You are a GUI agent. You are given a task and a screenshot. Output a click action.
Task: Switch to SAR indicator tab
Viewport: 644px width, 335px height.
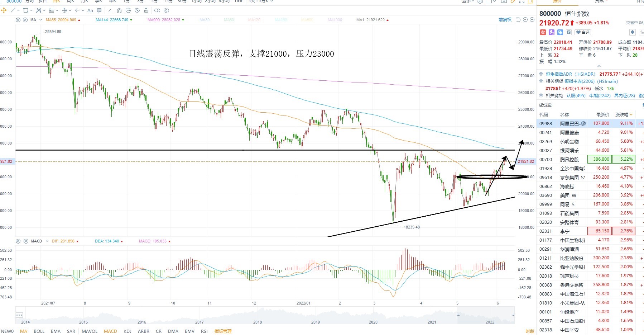[71, 331]
